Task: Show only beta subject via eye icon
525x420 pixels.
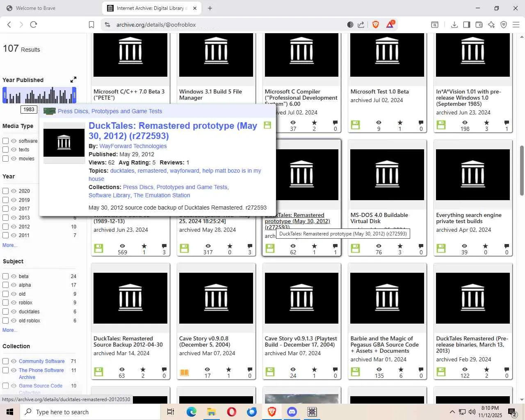Action: pyautogui.click(x=14, y=276)
